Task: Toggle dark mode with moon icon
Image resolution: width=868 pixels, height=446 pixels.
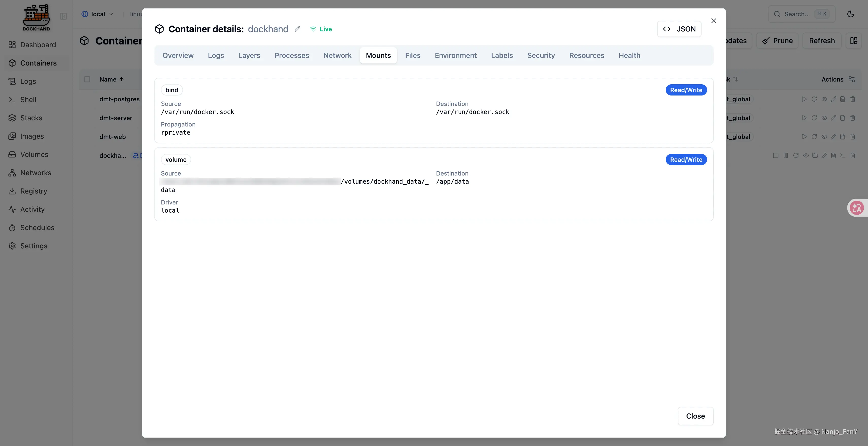Action: [x=850, y=14]
